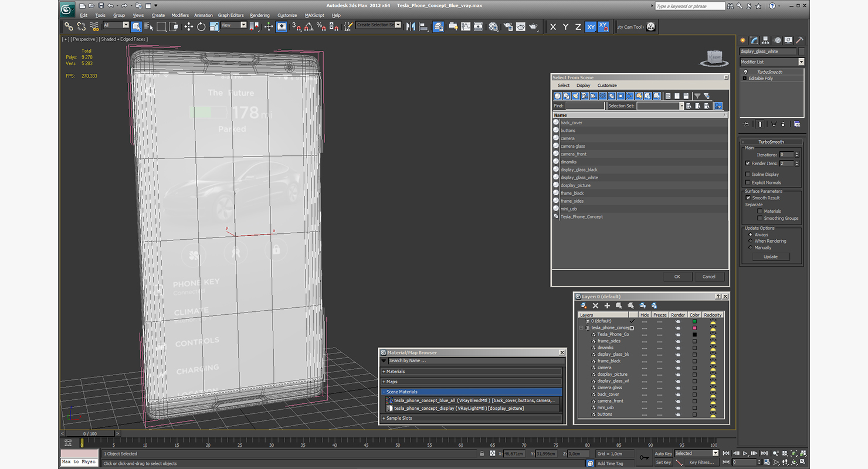Activate the Select Object tool
The image size is (868, 469).
click(x=136, y=26)
